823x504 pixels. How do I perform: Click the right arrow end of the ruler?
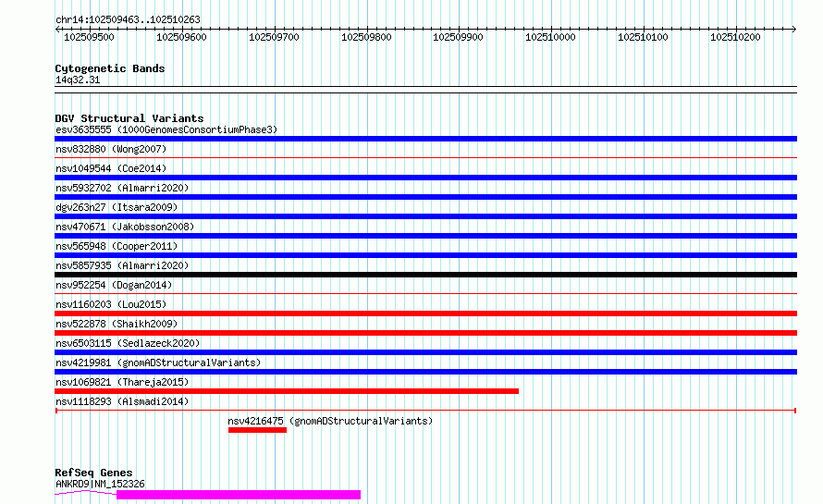click(x=794, y=29)
